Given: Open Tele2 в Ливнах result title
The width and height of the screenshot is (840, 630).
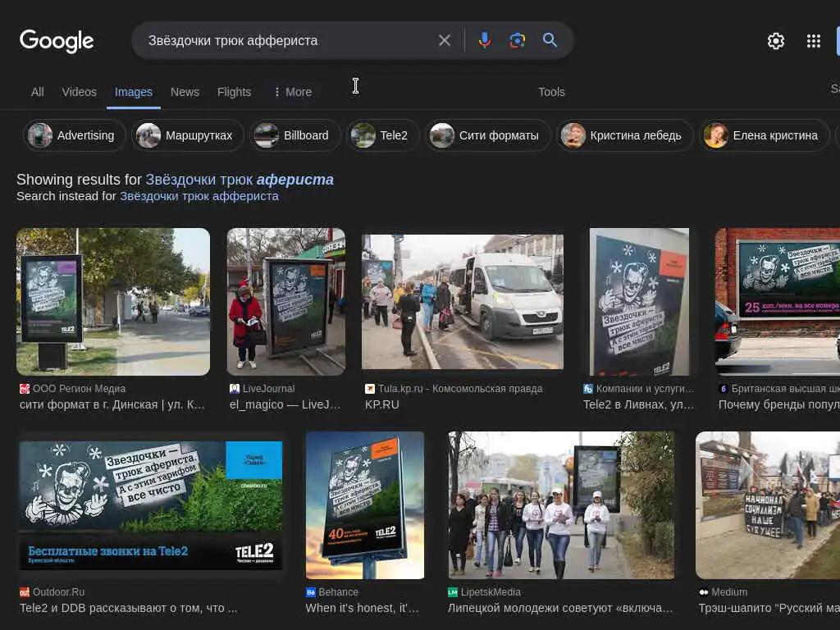Looking at the screenshot, I should click(638, 405).
